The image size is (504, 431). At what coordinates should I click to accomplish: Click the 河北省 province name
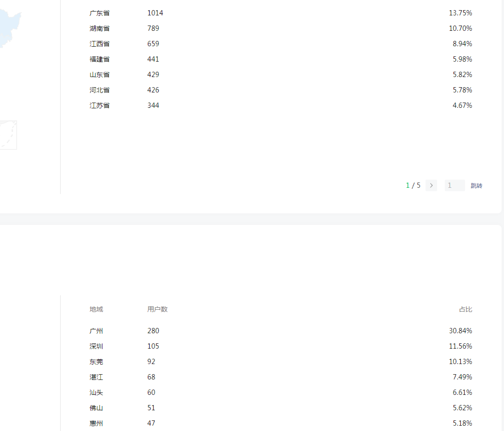coord(100,90)
